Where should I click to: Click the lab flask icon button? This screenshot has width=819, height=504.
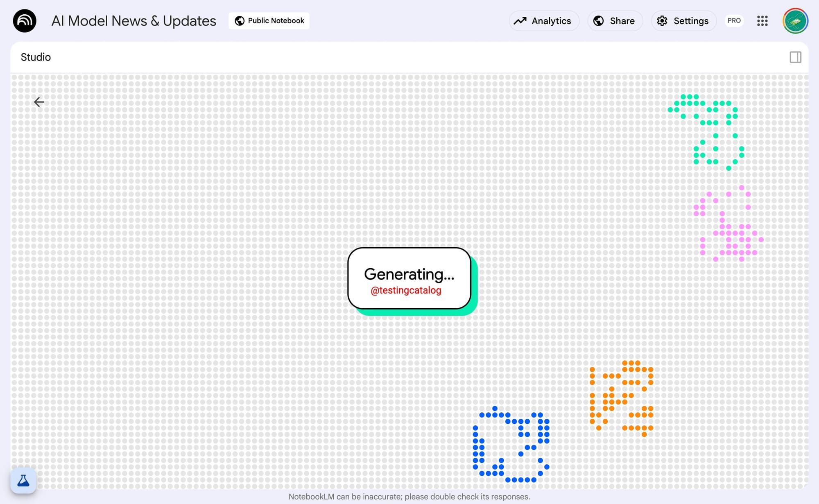[23, 480]
